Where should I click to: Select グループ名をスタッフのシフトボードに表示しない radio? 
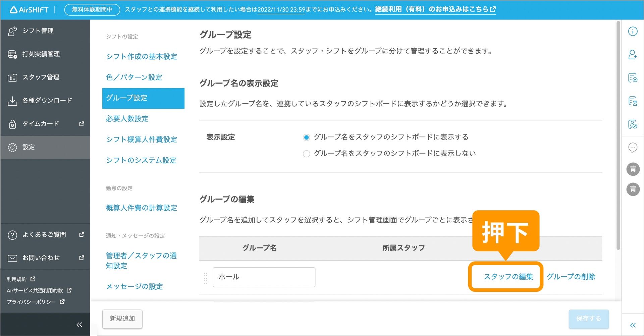[306, 154]
